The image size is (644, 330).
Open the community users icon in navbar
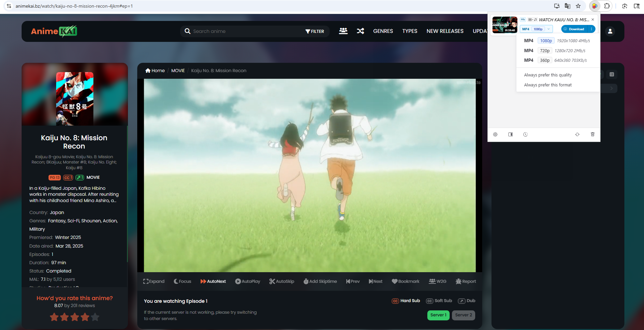343,31
